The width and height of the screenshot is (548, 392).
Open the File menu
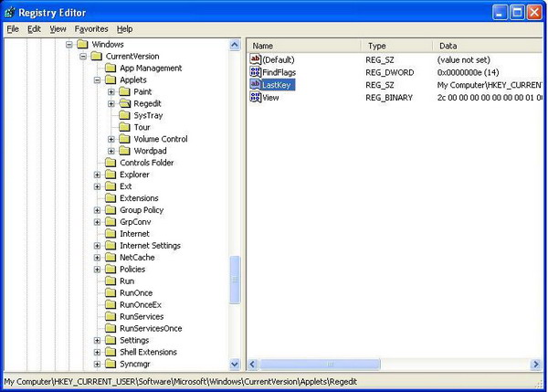(x=13, y=29)
